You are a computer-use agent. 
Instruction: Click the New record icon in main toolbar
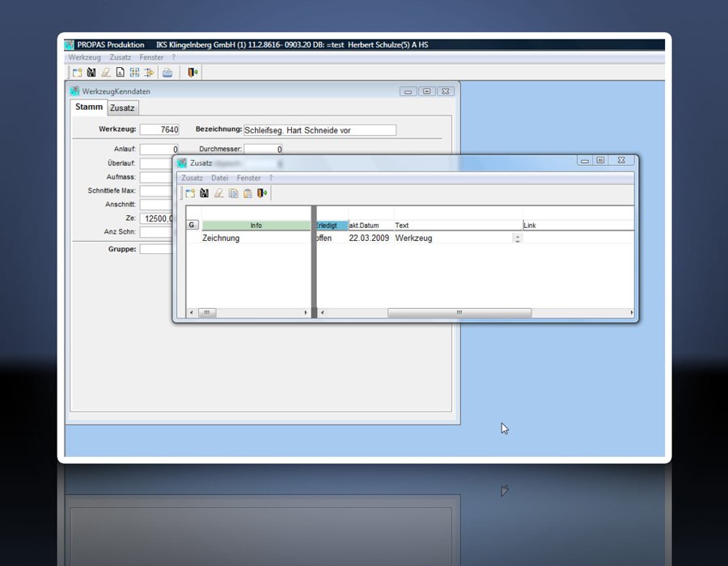click(77, 73)
